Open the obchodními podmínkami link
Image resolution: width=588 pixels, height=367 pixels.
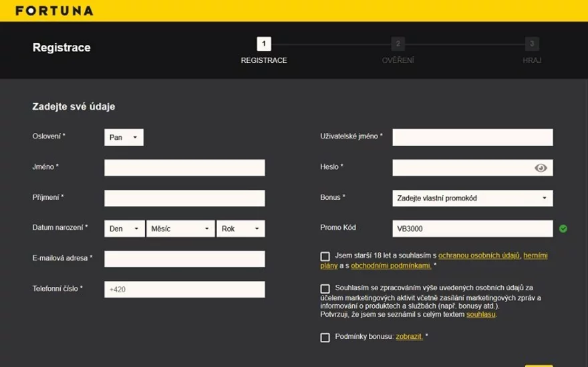pos(391,265)
